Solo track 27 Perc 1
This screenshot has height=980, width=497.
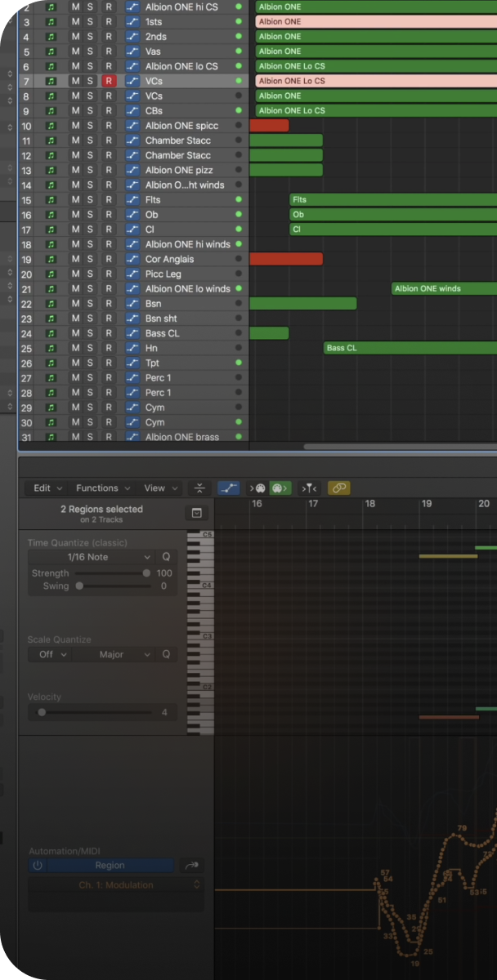90,378
